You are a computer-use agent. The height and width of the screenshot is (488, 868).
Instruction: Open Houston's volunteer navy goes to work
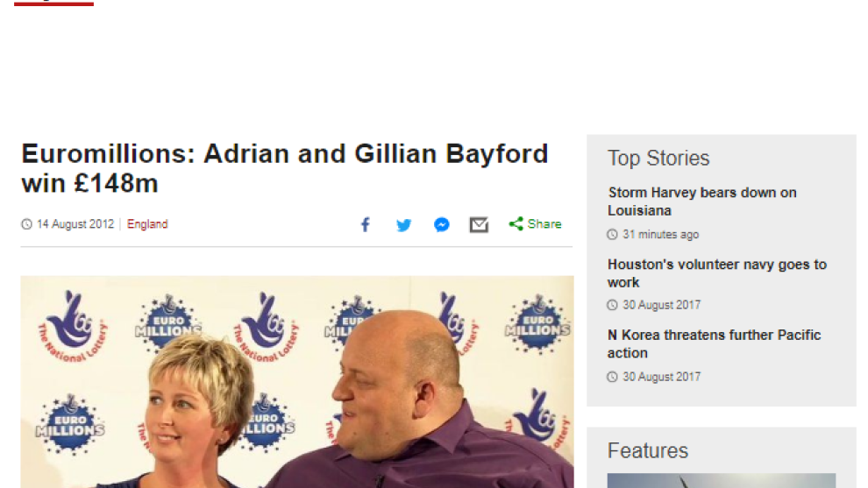(717, 273)
